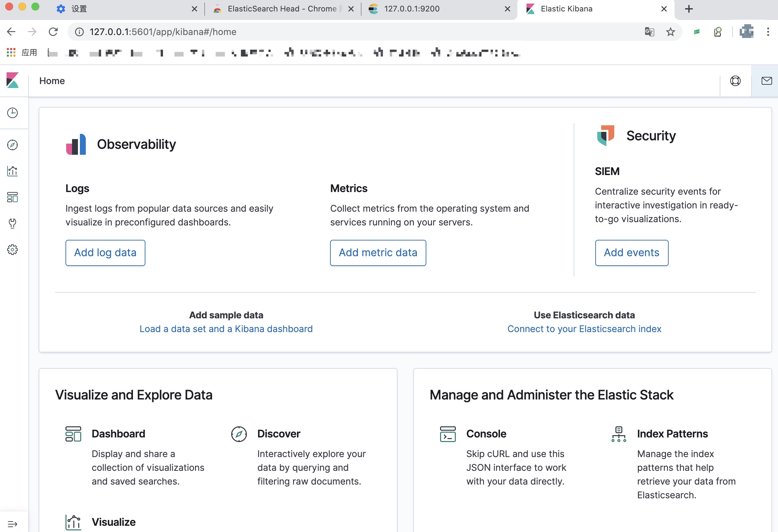Image resolution: width=778 pixels, height=532 pixels.
Task: Click the Dashboard card icon
Action: coord(73,434)
